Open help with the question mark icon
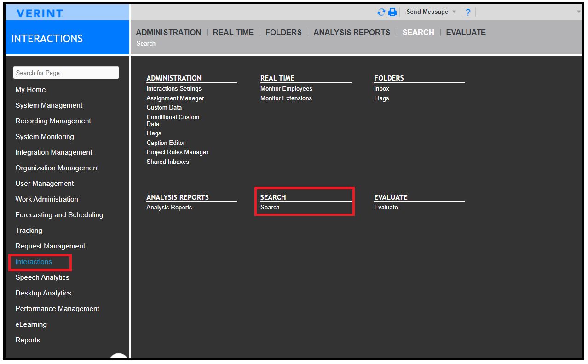Viewport: 588px width, 364px height. click(x=468, y=12)
